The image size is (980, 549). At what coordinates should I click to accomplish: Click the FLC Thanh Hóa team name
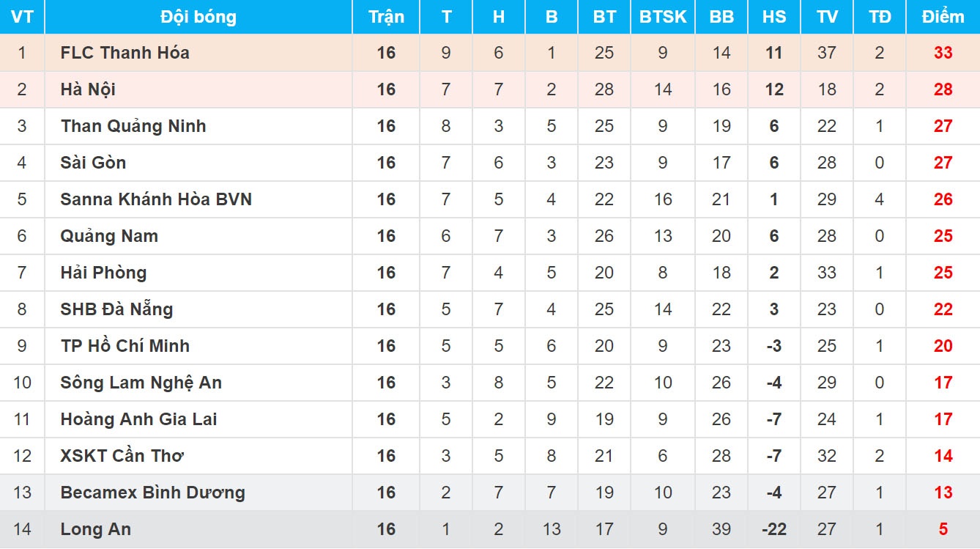pos(125,53)
